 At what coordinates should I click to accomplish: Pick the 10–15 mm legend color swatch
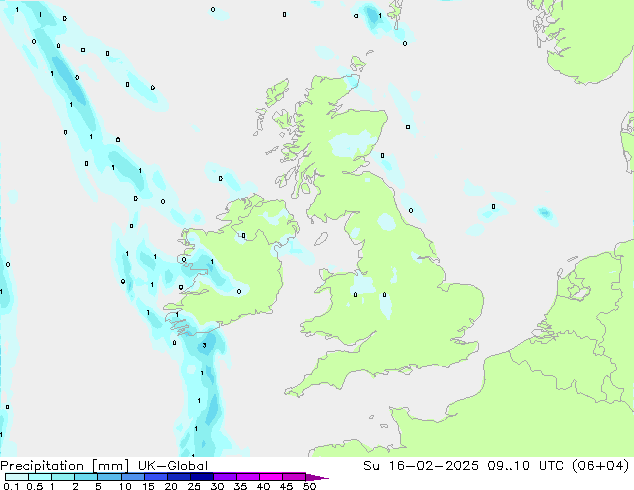(x=132, y=477)
